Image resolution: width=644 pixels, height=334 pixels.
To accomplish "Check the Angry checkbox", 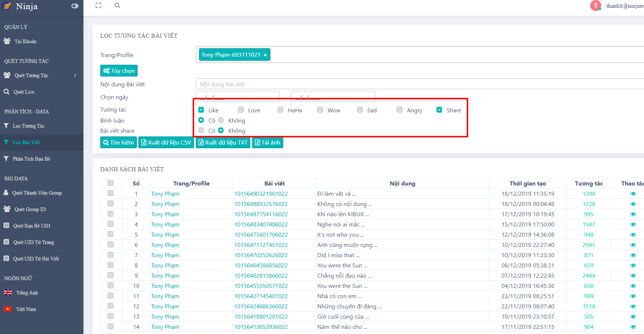I will click(400, 110).
